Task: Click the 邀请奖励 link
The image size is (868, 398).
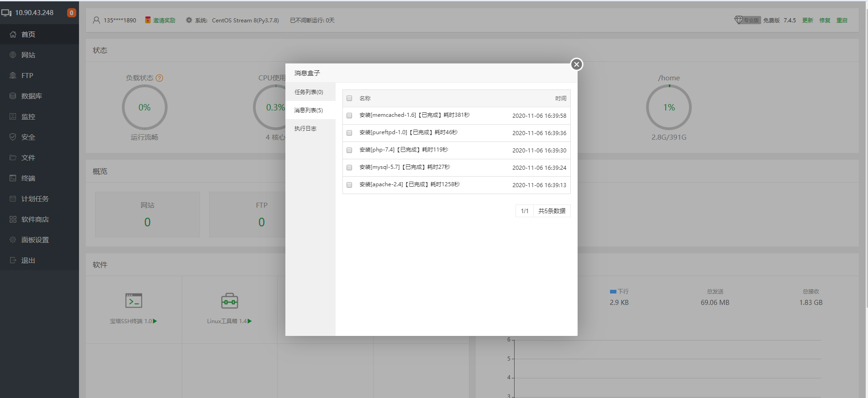Action: 164,20
